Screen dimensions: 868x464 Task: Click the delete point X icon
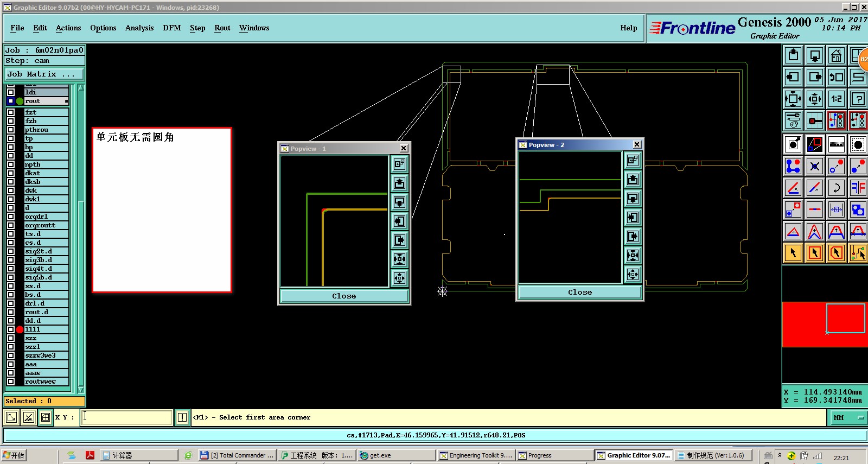[x=815, y=166]
